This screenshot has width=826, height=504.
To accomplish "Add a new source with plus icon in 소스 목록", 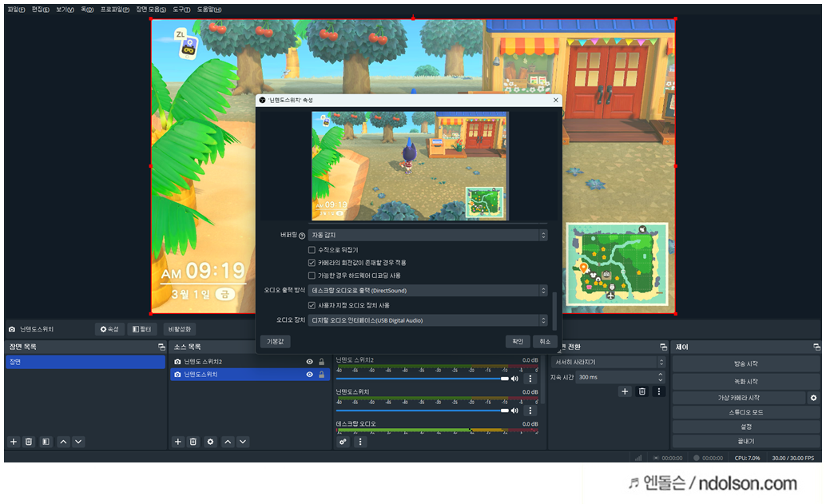I will (178, 442).
